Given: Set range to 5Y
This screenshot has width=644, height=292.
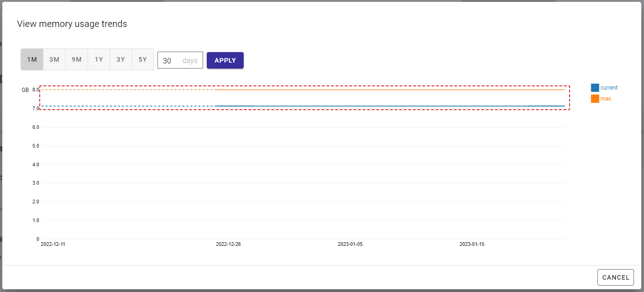Looking at the screenshot, I should coord(142,60).
